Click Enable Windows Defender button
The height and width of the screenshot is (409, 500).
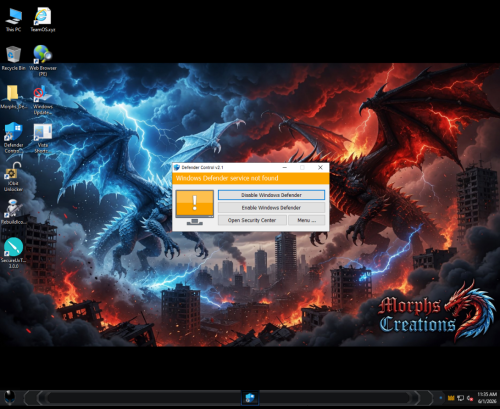point(271,208)
